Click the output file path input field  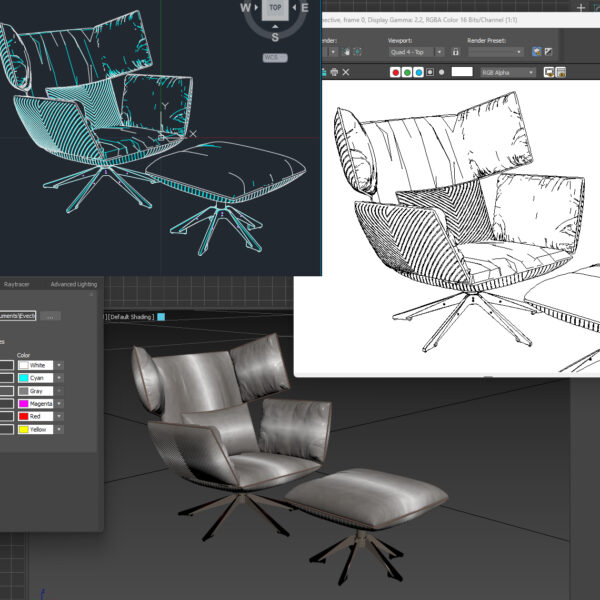point(18,316)
